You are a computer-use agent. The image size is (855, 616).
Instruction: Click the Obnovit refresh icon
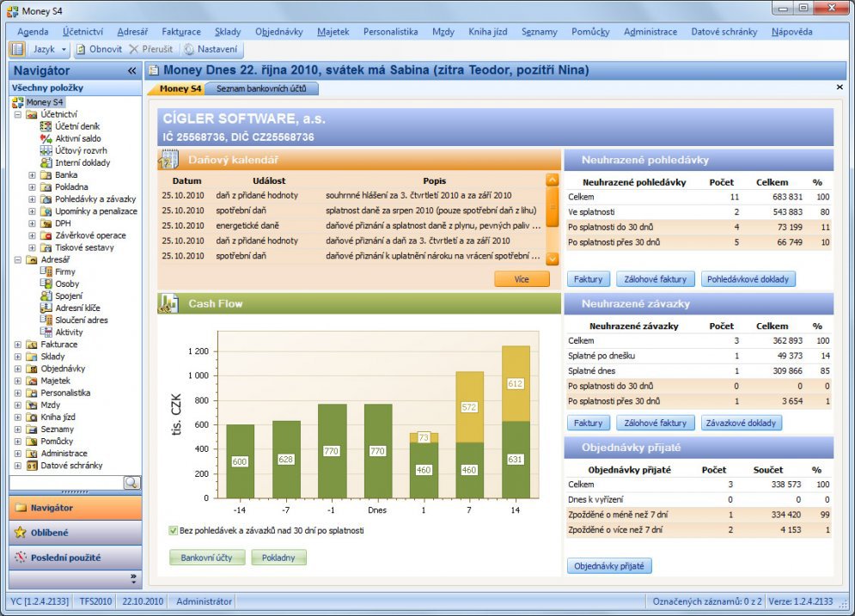pyautogui.click(x=81, y=49)
